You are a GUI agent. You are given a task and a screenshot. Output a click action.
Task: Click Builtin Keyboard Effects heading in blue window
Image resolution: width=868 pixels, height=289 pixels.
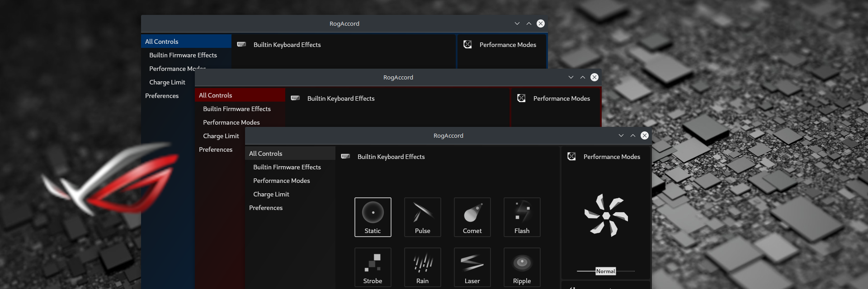pyautogui.click(x=287, y=45)
